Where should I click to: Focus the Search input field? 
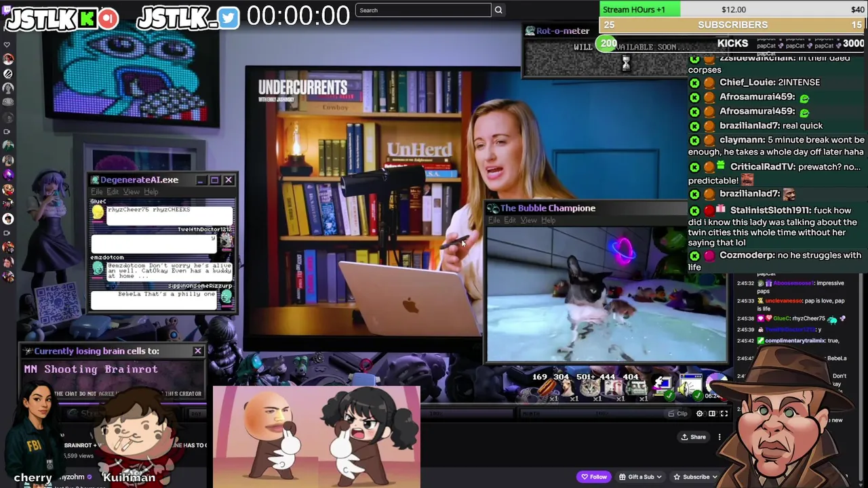click(x=423, y=10)
